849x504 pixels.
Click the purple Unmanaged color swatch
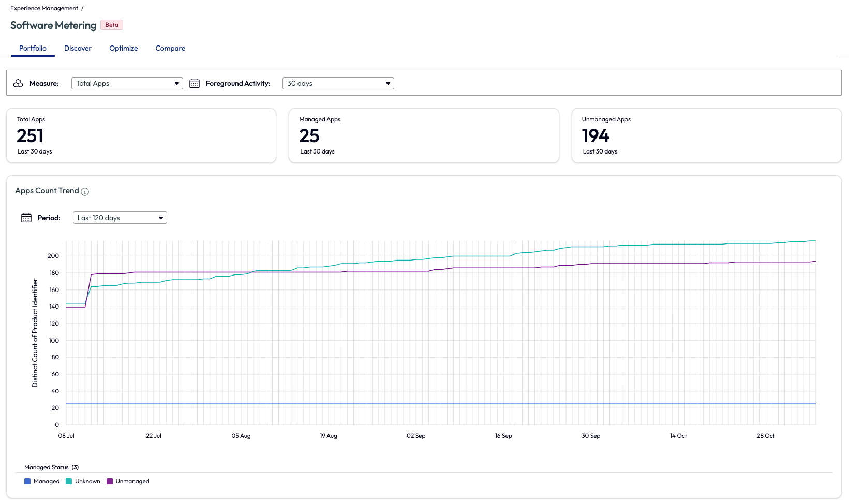[x=110, y=481]
